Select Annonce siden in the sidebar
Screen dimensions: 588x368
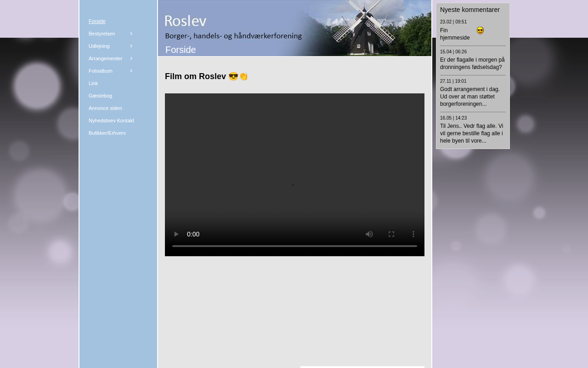[x=105, y=108]
